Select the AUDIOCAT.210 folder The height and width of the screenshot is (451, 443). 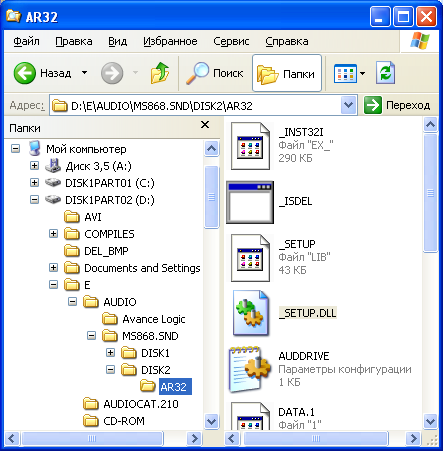(91, 404)
